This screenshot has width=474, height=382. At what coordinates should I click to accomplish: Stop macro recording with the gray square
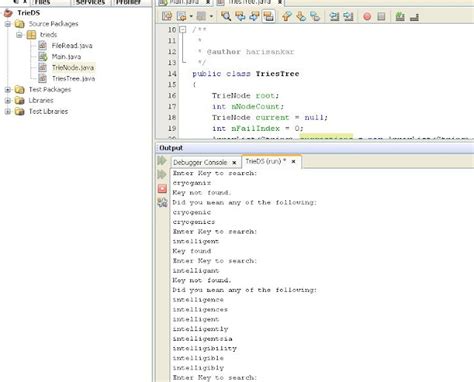click(381, 16)
